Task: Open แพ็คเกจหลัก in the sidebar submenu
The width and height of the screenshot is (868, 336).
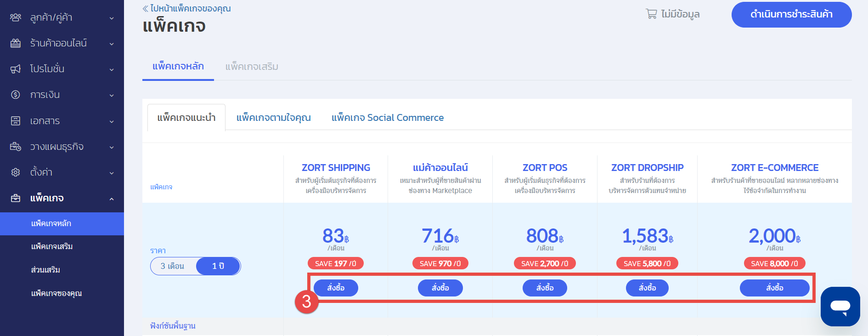Action: 62,224
